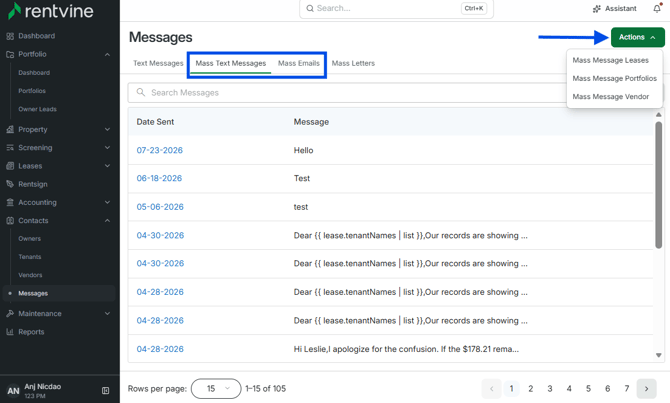Viewport: 670px width, 403px height.
Task: Click the 'Hi Leslie,I apologize' message text
Action: coord(406,349)
